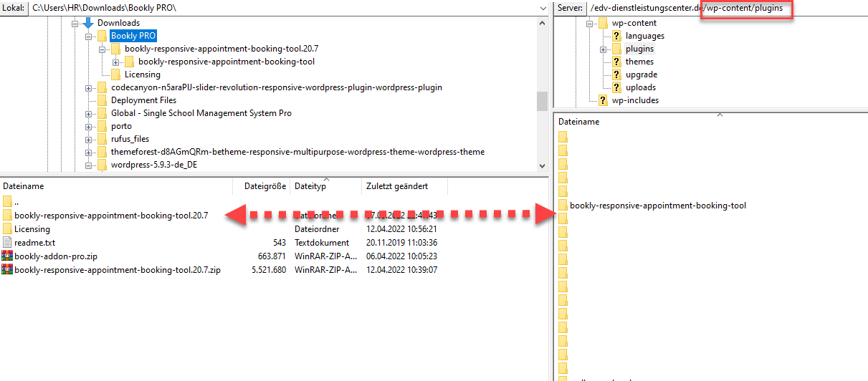This screenshot has width=868, height=381.
Task: Sort local files by Dateigröße column
Action: [x=262, y=186]
